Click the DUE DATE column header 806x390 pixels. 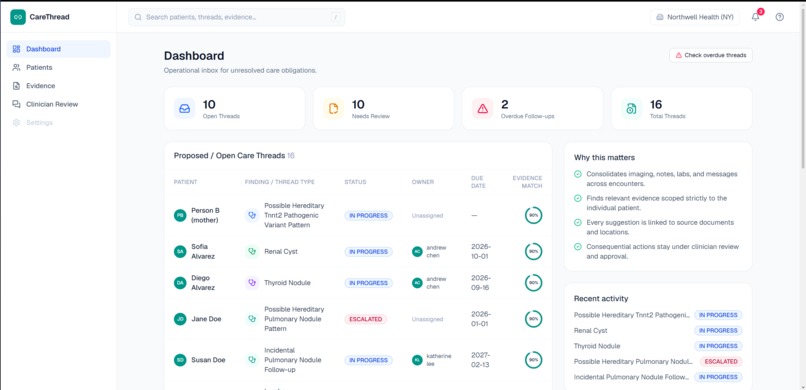click(478, 182)
